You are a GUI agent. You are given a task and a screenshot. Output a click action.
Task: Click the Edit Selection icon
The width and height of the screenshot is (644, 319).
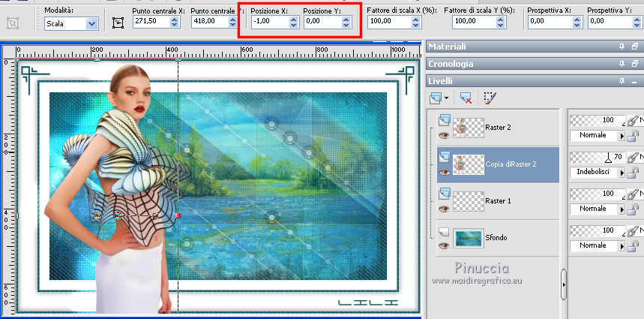pos(490,98)
